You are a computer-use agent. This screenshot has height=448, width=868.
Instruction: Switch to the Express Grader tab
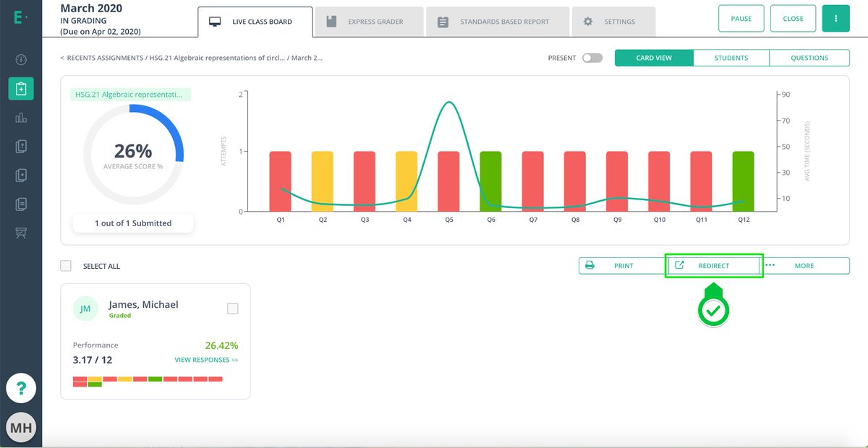pos(369,22)
